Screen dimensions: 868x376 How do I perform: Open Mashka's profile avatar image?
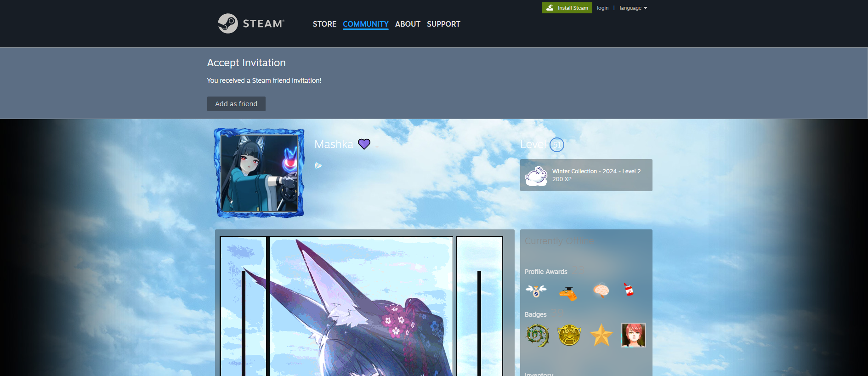click(259, 173)
